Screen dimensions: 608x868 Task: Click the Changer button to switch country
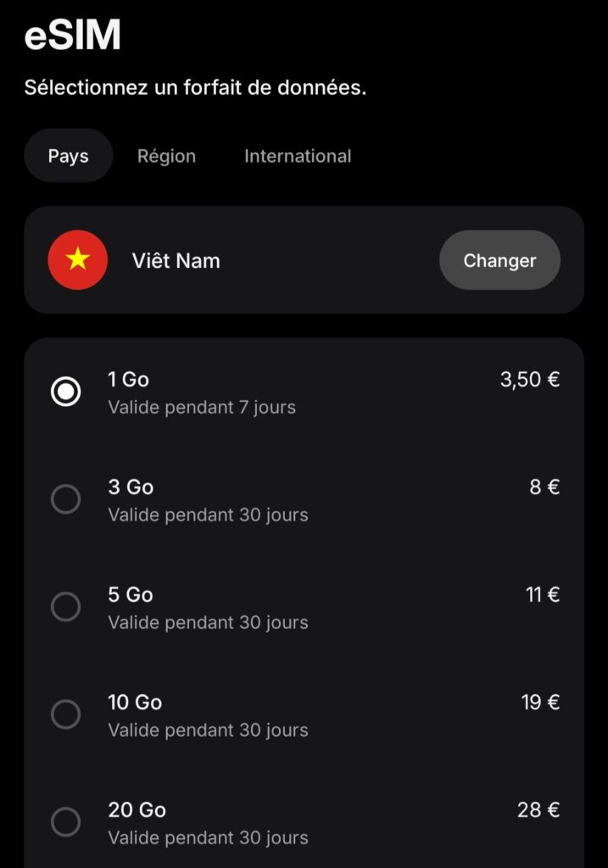coord(499,260)
